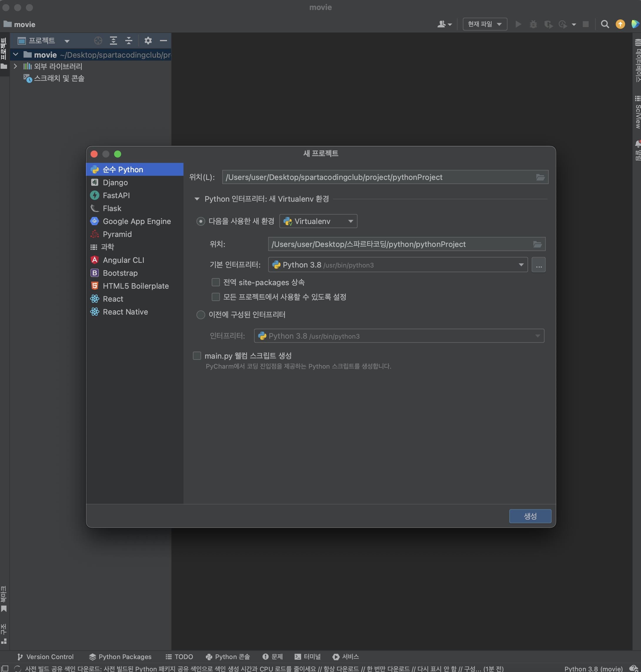Image resolution: width=641 pixels, height=672 pixels.
Task: Open the 기본 인터프리터 Python 3.8 dropdown
Action: [398, 265]
